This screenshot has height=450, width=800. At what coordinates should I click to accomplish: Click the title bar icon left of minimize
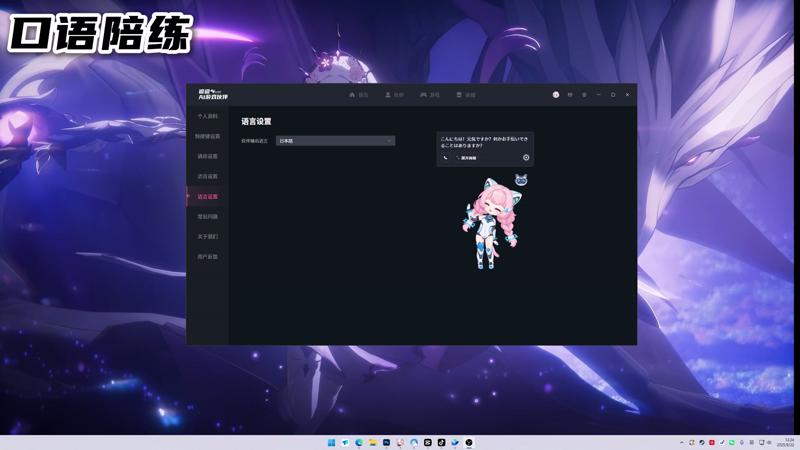(x=584, y=95)
